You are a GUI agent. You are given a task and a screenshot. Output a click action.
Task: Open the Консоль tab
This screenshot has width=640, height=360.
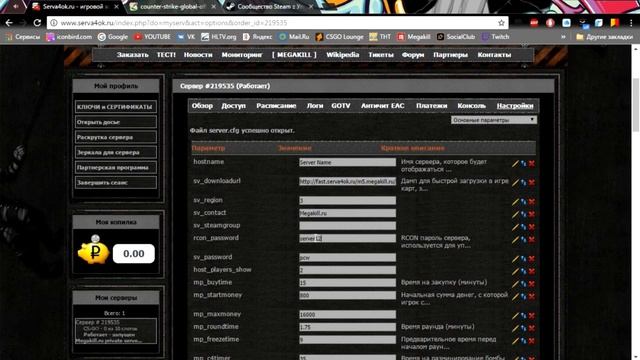point(471,106)
